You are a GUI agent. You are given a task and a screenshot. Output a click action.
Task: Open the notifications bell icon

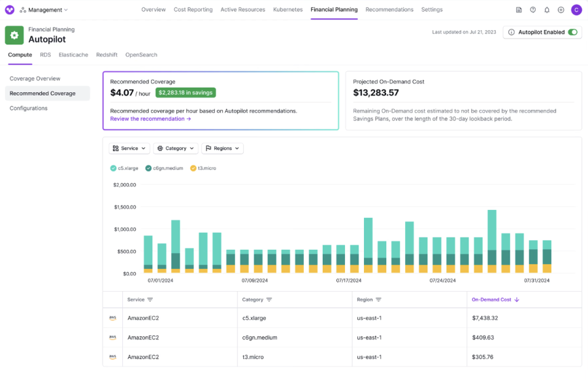coord(547,10)
